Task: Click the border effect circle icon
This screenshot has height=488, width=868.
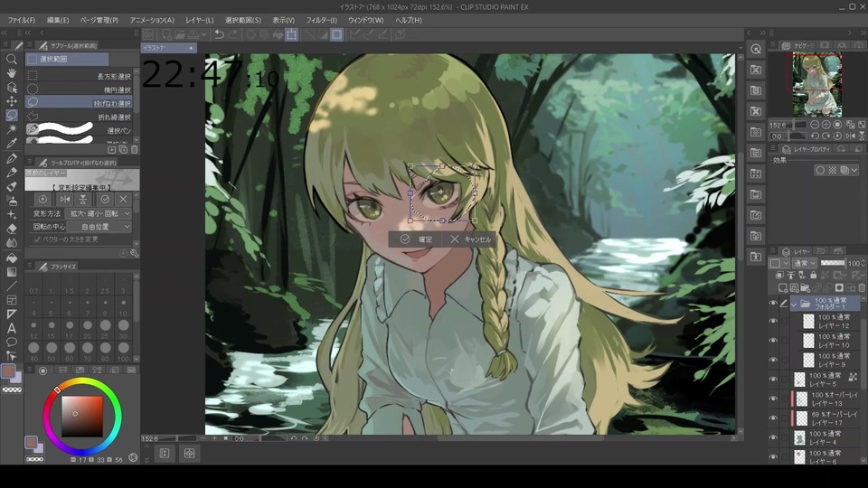Action: [x=820, y=171]
